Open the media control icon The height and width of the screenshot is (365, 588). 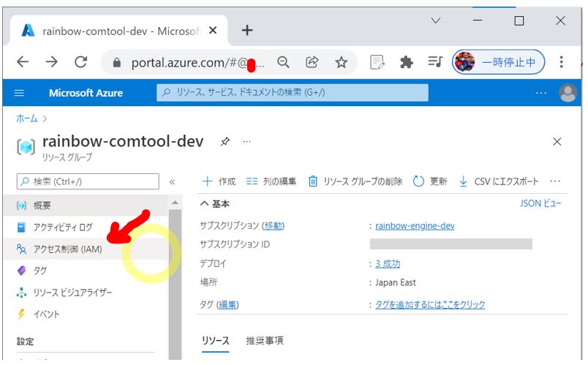pos(435,62)
